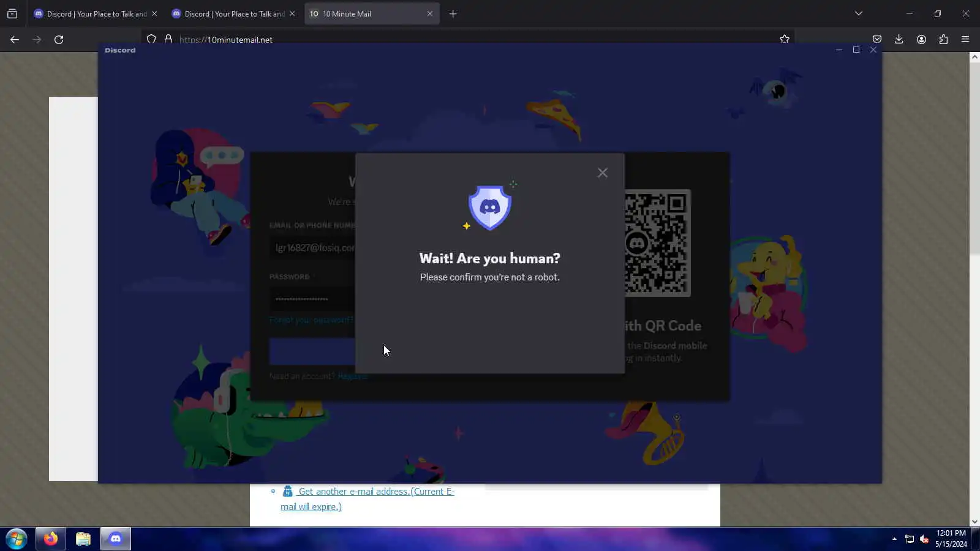Open Firefox from the taskbar

coord(50,539)
